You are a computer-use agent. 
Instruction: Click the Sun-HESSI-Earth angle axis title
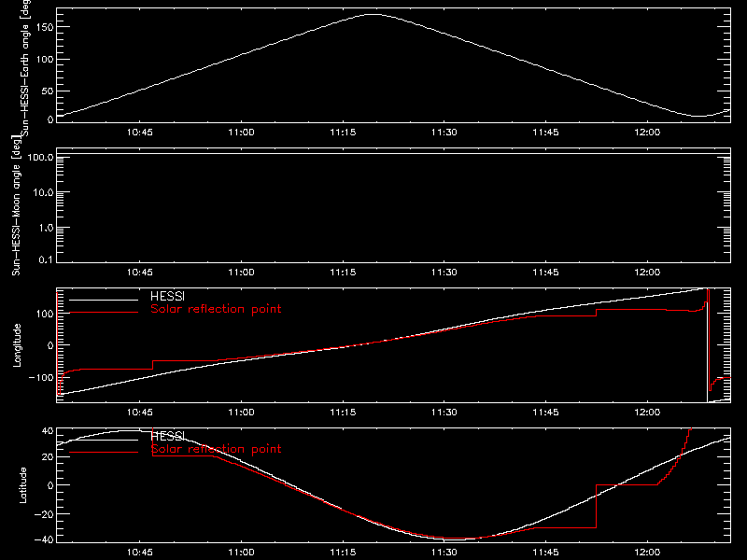click(x=25, y=67)
